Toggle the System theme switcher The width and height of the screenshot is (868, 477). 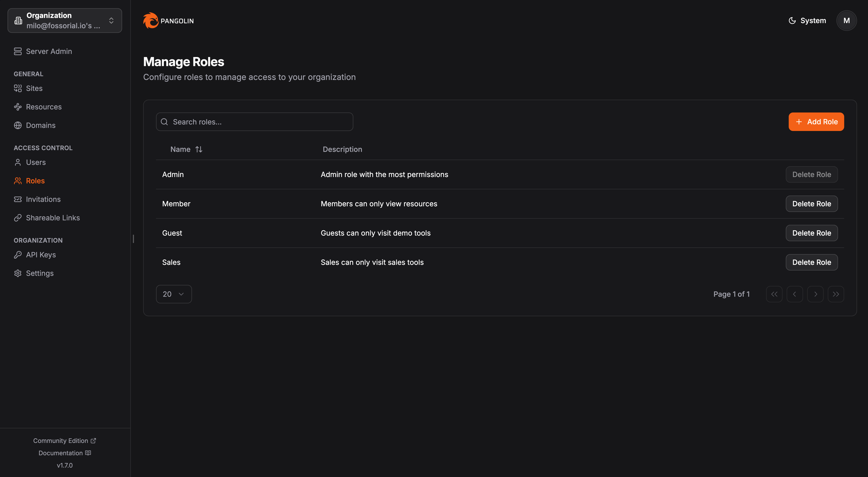point(807,21)
